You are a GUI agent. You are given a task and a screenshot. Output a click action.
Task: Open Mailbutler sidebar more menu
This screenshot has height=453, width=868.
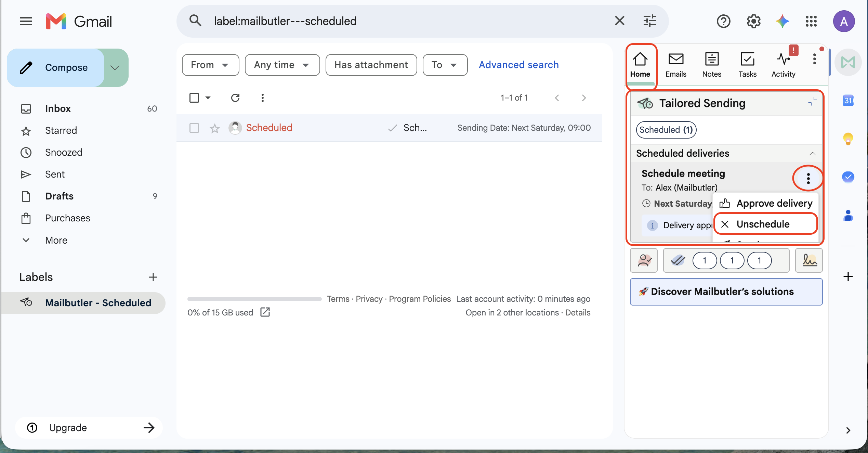[x=815, y=59]
